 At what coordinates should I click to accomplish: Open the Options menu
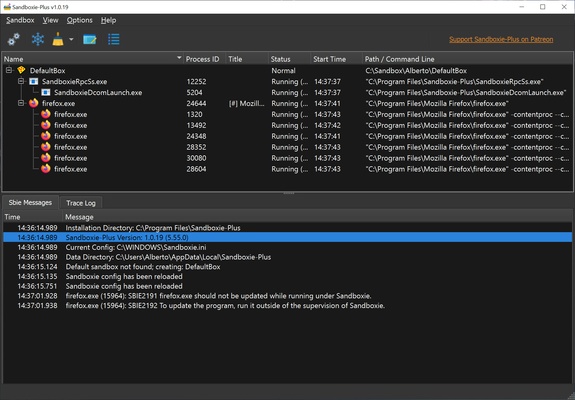coord(80,20)
